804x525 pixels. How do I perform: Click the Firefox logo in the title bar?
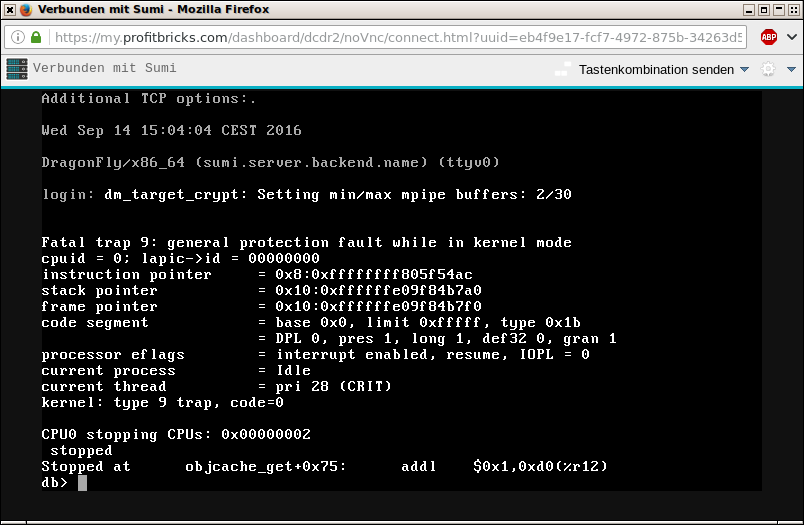tap(24, 9)
